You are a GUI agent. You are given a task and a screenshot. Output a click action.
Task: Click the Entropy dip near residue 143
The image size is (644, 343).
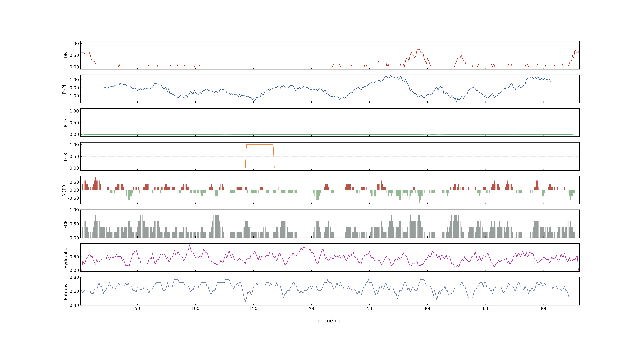pyautogui.click(x=245, y=301)
